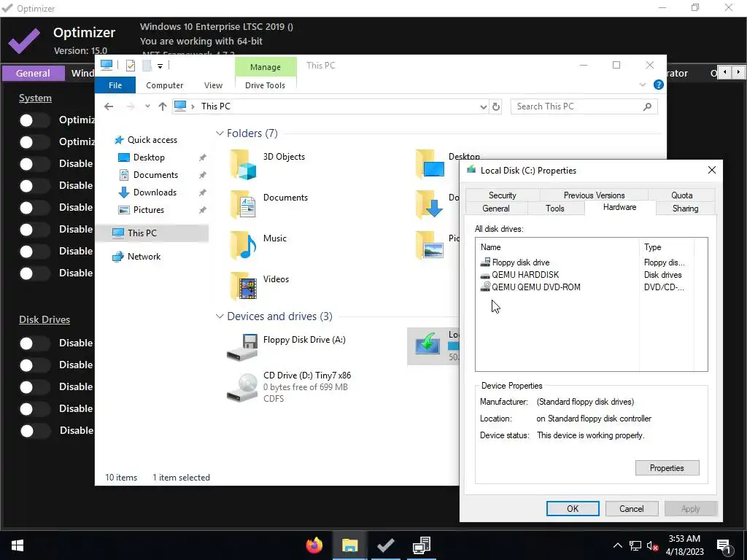Toggle the second Optimiz switch under System
The image size is (747, 560).
pos(34,142)
